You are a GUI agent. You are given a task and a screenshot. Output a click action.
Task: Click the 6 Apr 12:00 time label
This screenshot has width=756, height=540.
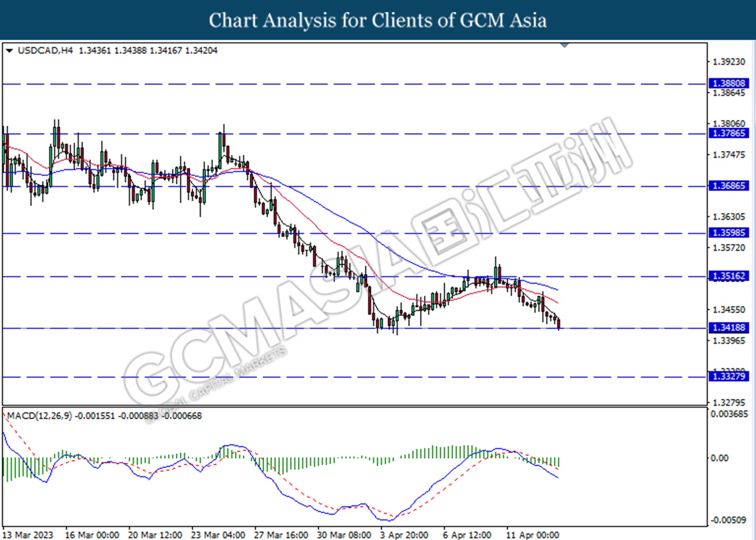pos(467,535)
